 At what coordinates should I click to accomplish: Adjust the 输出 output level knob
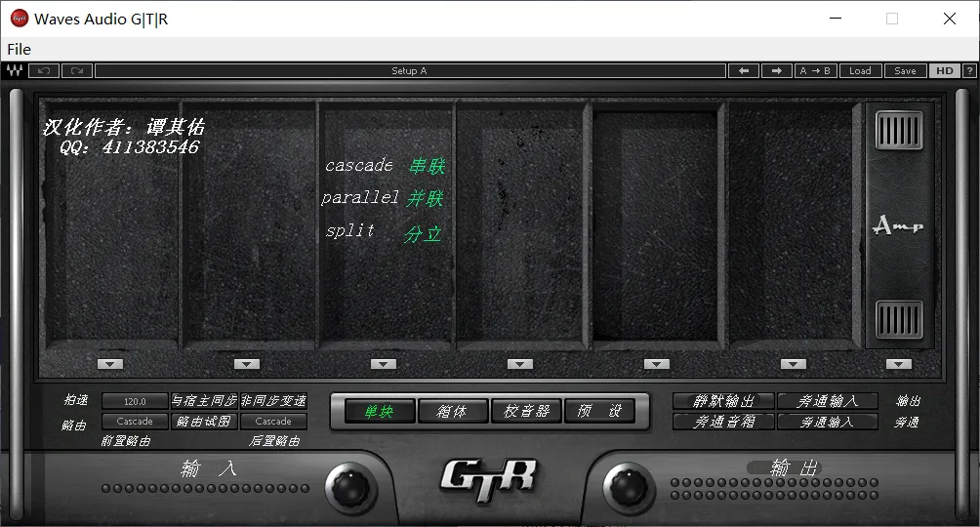pos(629,487)
